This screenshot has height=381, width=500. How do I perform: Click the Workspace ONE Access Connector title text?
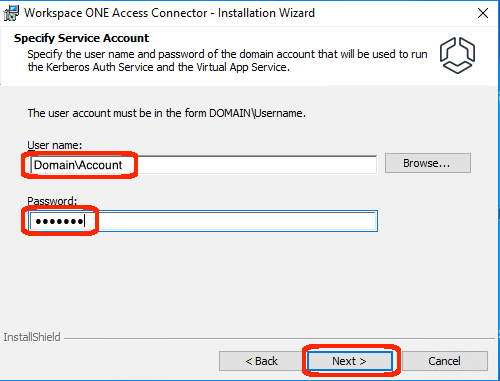click(x=169, y=13)
